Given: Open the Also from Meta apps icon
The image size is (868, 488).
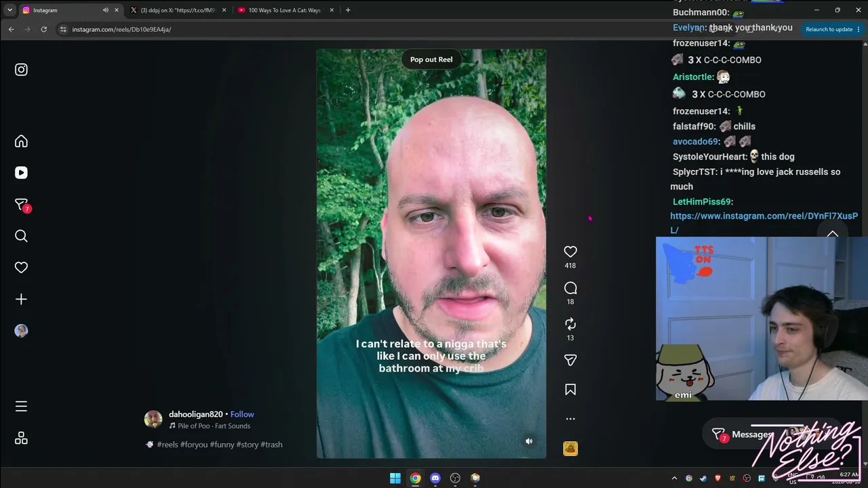Looking at the screenshot, I should (x=21, y=439).
